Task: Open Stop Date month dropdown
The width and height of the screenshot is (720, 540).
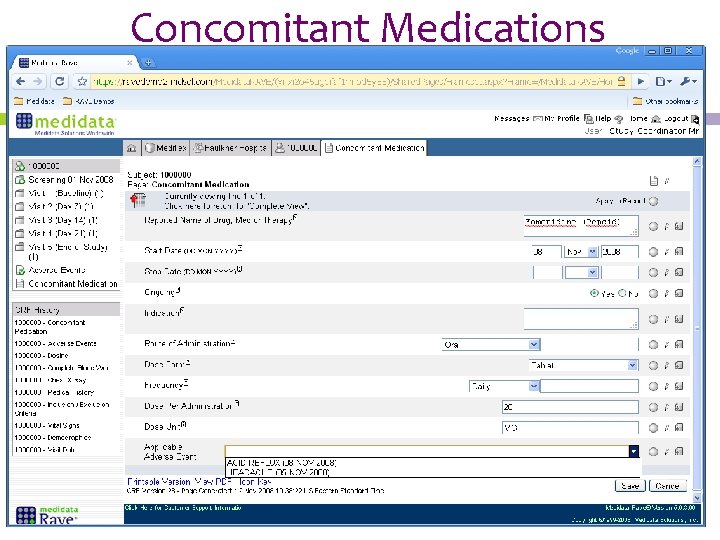Action: [x=581, y=272]
